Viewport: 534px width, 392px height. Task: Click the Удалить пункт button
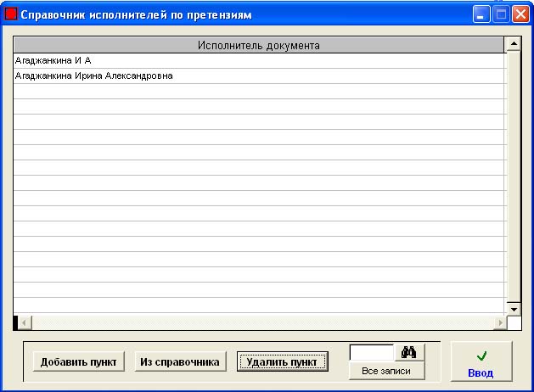(283, 361)
